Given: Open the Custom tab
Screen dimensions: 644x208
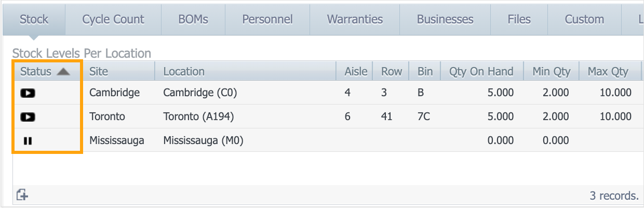Looking at the screenshot, I should (584, 20).
